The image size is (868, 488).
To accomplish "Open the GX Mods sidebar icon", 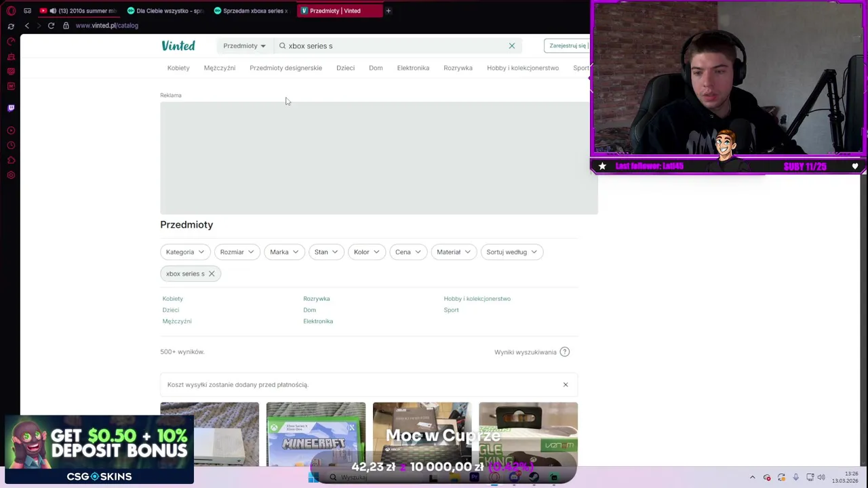I will click(11, 86).
